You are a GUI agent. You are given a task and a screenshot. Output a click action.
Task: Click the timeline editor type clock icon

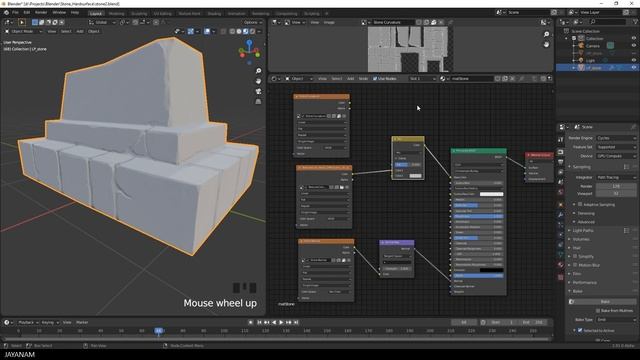click(7, 322)
